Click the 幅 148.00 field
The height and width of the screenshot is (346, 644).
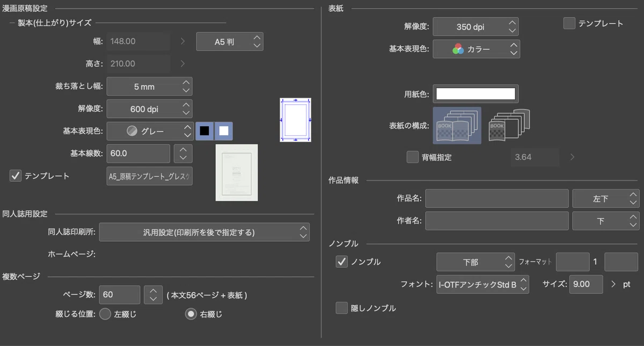pyautogui.click(x=138, y=41)
